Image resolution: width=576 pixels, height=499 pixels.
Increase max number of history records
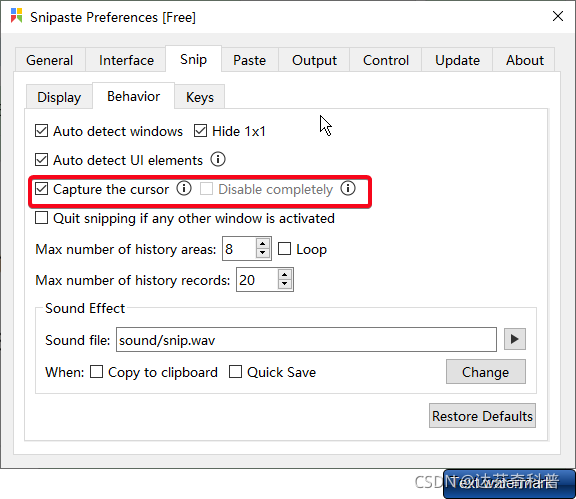coord(285,274)
